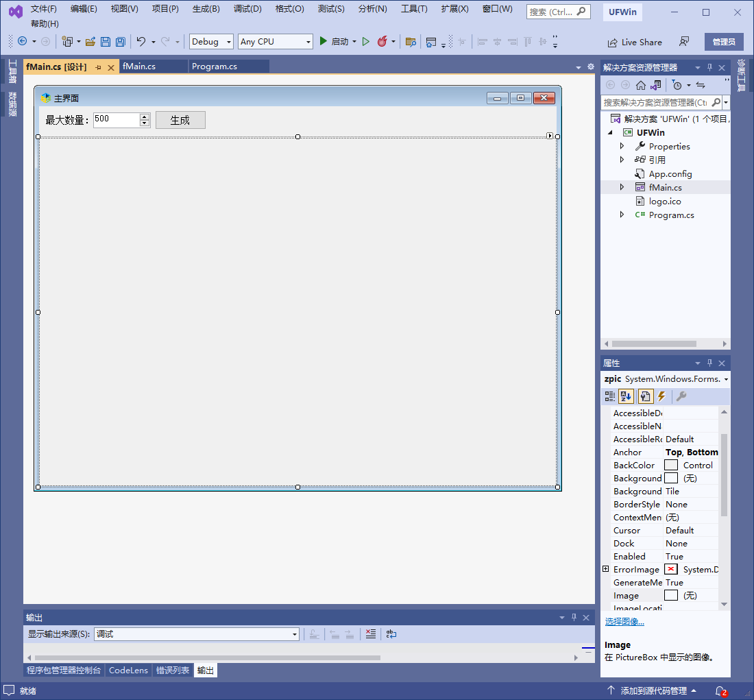Click the ErrorImage red X swatch
The width and height of the screenshot is (754, 700).
click(671, 569)
